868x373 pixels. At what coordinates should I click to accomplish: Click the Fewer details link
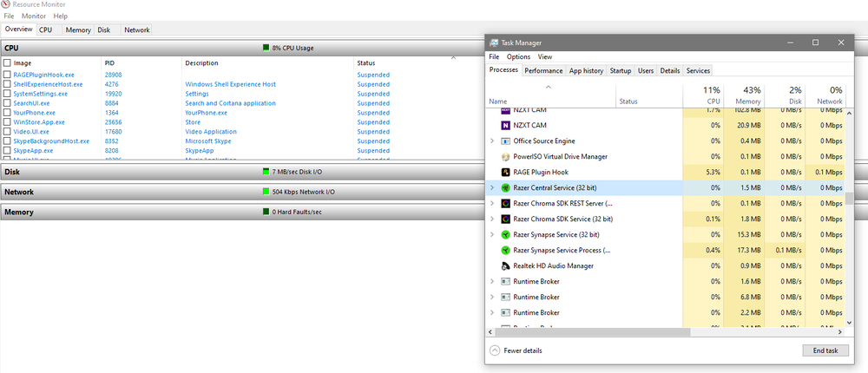523,350
